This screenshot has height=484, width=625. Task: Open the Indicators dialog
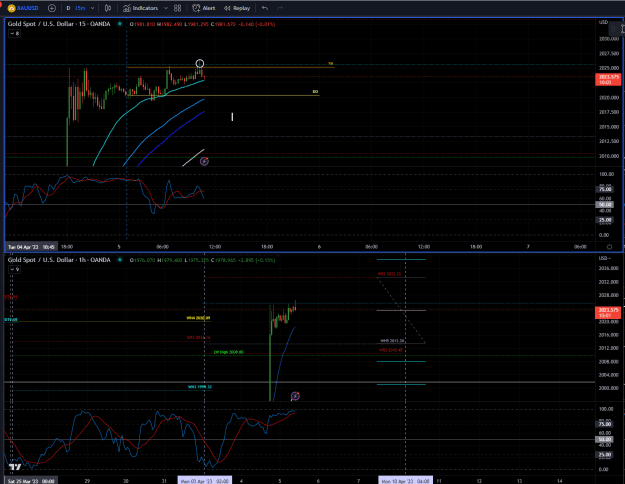tap(140, 8)
